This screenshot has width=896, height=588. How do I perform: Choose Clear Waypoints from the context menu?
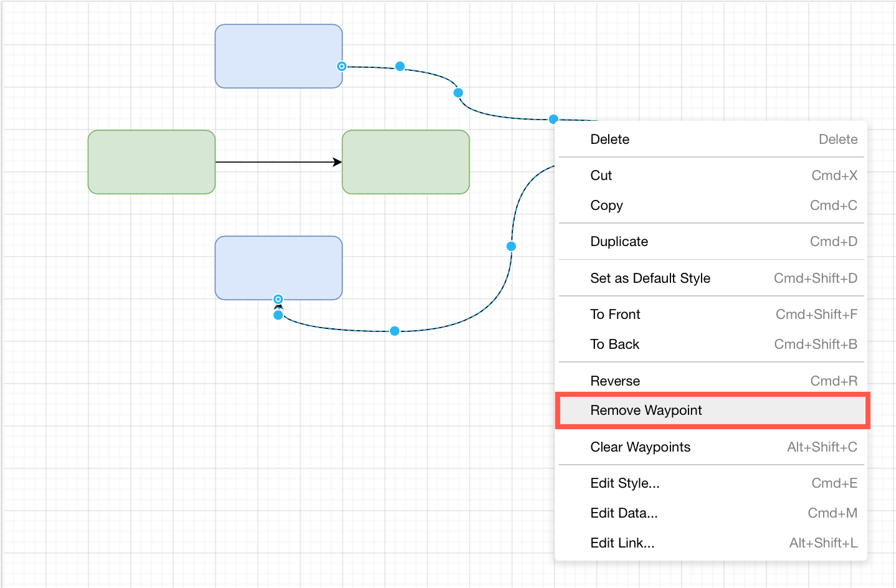641,447
